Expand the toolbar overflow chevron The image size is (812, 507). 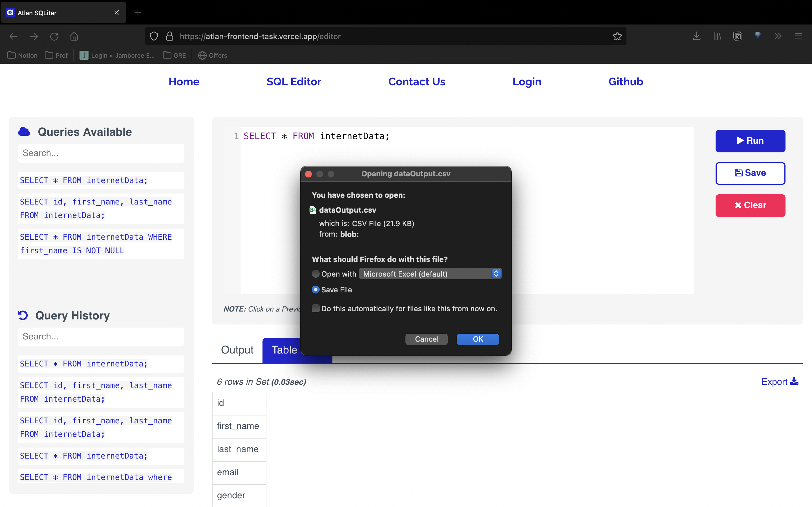778,36
